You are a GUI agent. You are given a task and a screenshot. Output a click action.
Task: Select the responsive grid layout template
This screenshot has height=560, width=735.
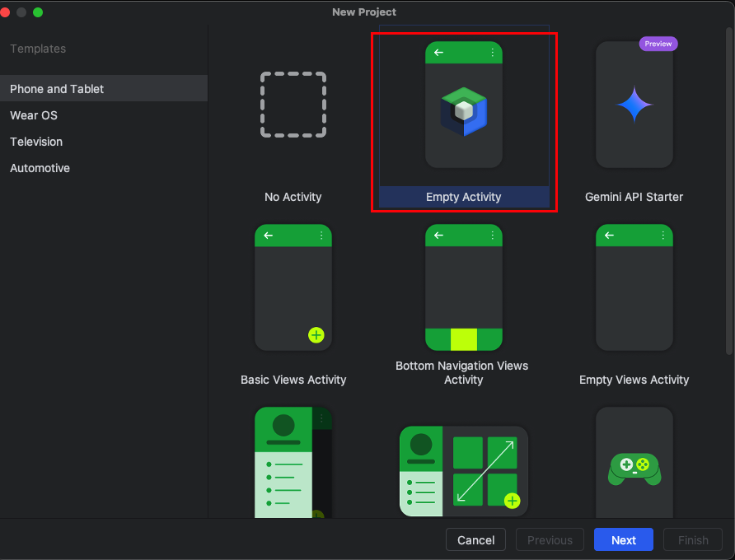pyautogui.click(x=464, y=470)
